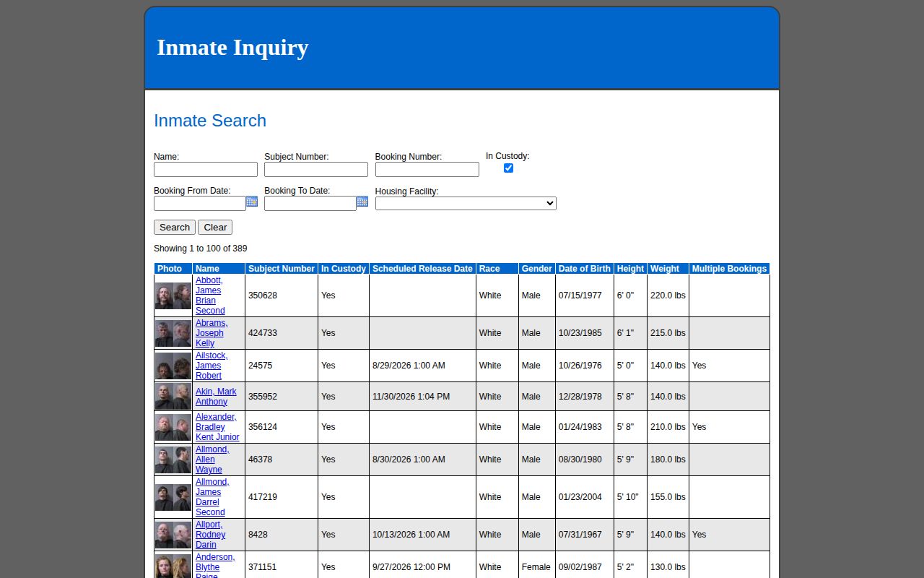Click James Brian Abbott's mugshot photo
Image resolution: width=924 pixels, height=578 pixels.
[x=173, y=296]
